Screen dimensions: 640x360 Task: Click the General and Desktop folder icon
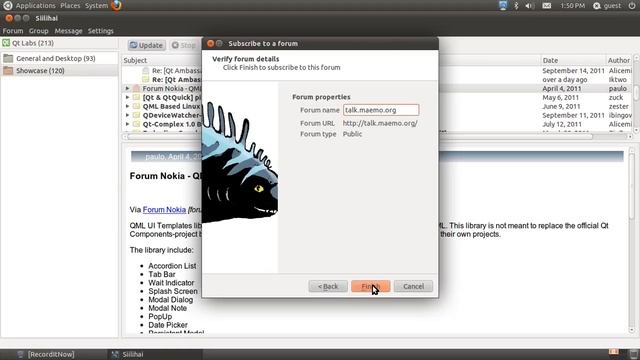[x=8, y=58]
